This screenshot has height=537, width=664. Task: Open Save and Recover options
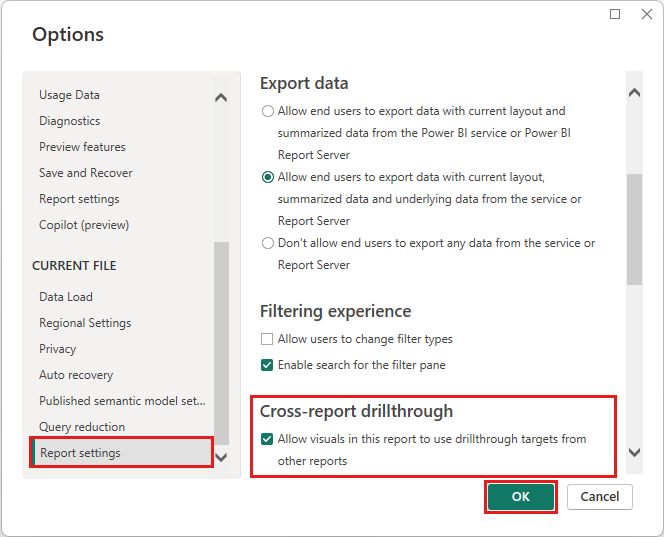pos(86,173)
